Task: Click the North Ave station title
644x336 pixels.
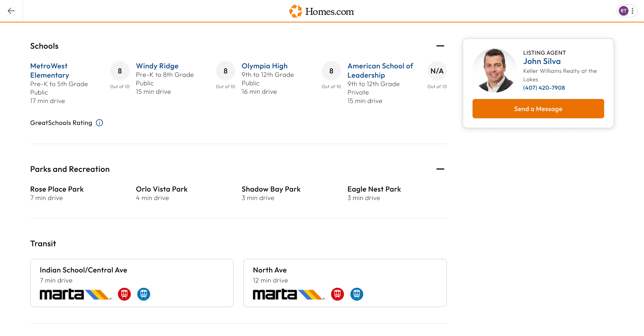Action: (x=270, y=270)
